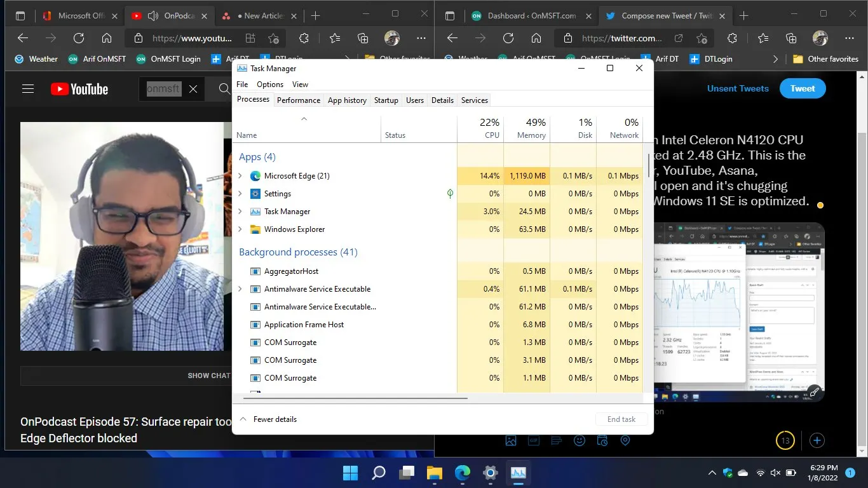868x488 pixels.
Task: Click the muted speaker icon in system tray
Action: (775, 473)
